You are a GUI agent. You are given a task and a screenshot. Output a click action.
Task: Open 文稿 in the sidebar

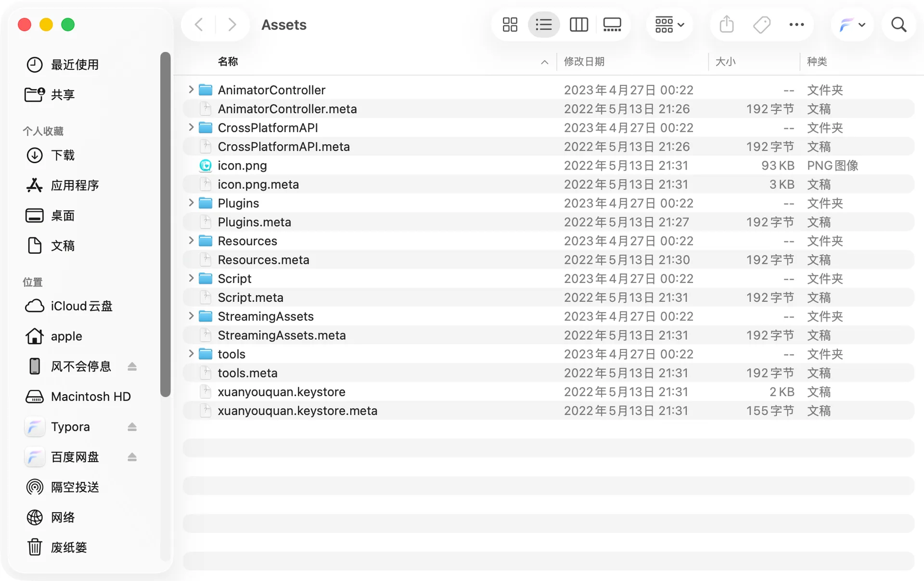[50, 245]
